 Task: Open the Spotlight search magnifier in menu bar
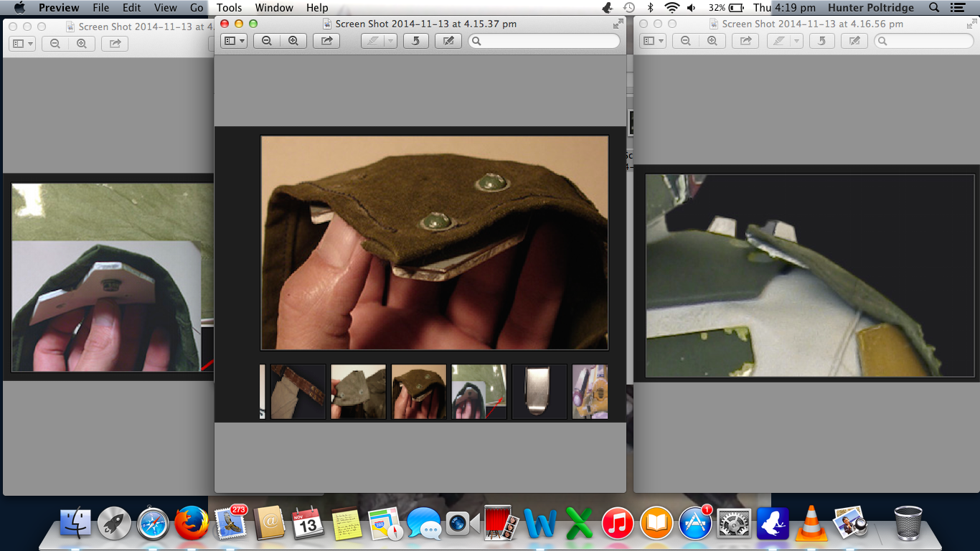point(933,8)
